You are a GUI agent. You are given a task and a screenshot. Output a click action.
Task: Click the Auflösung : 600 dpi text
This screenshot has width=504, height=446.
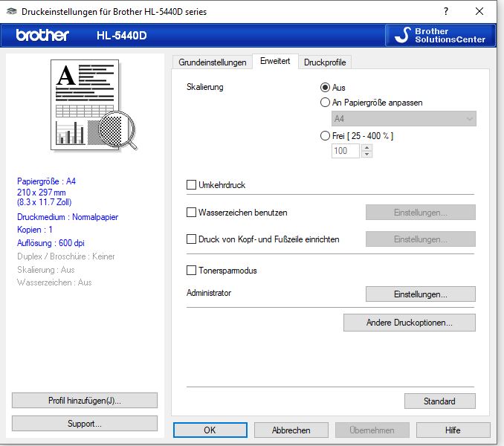click(51, 243)
